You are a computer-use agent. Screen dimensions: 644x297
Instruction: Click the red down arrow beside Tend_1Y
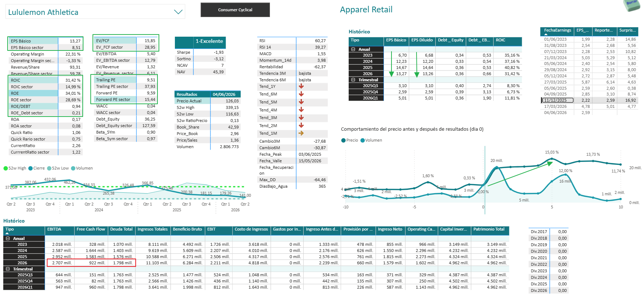[301, 86]
